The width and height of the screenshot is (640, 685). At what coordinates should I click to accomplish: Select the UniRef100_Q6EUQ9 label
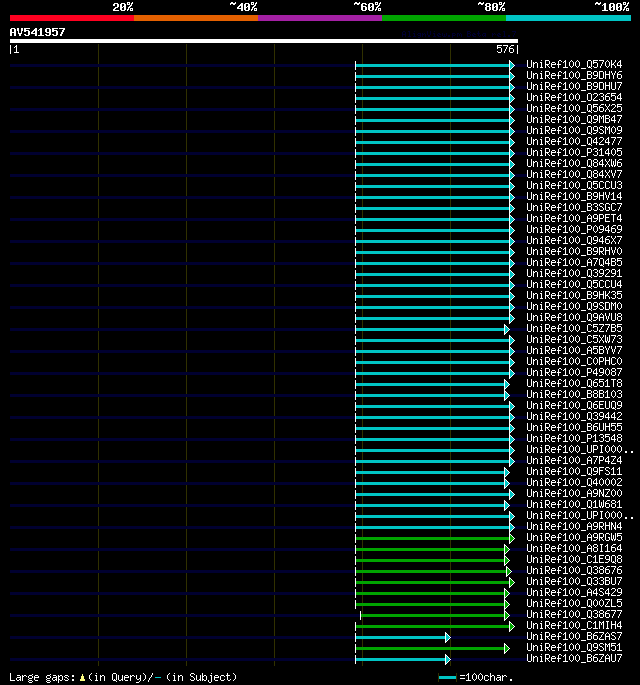tap(574, 405)
